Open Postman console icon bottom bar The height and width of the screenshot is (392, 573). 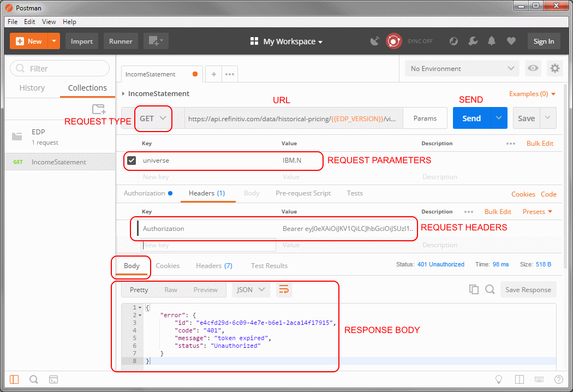[53, 379]
